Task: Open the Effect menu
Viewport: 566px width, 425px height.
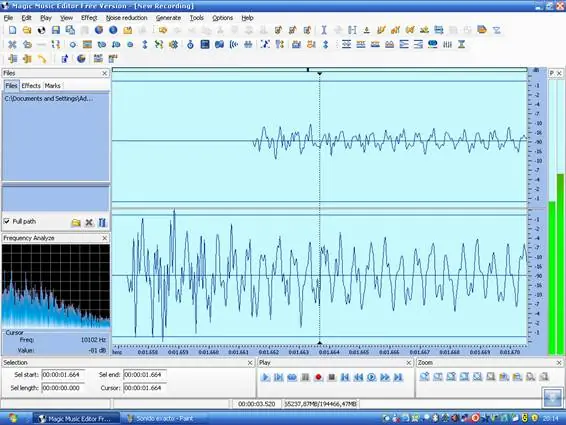Action: pos(89,18)
